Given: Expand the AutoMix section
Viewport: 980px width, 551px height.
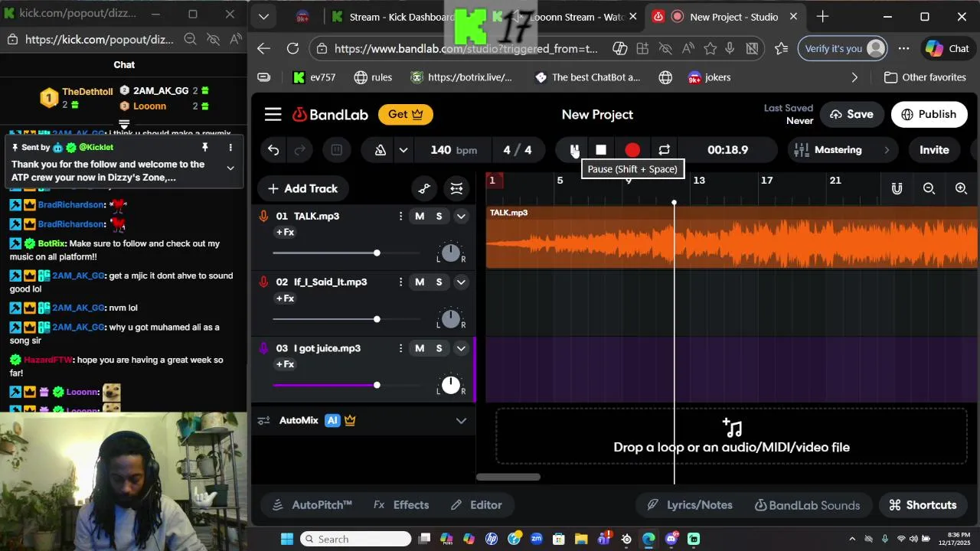Looking at the screenshot, I should click(x=461, y=420).
